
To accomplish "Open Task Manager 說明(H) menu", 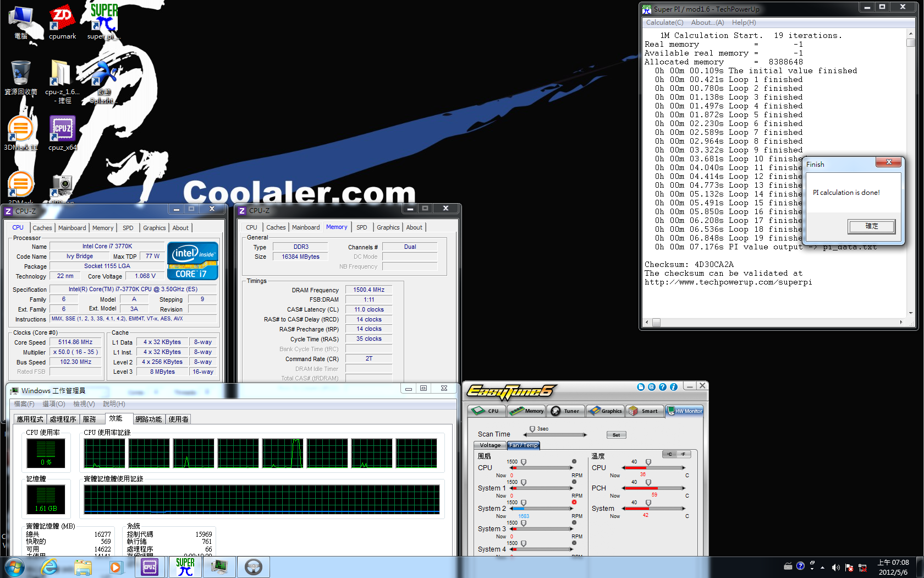I will 114,404.
